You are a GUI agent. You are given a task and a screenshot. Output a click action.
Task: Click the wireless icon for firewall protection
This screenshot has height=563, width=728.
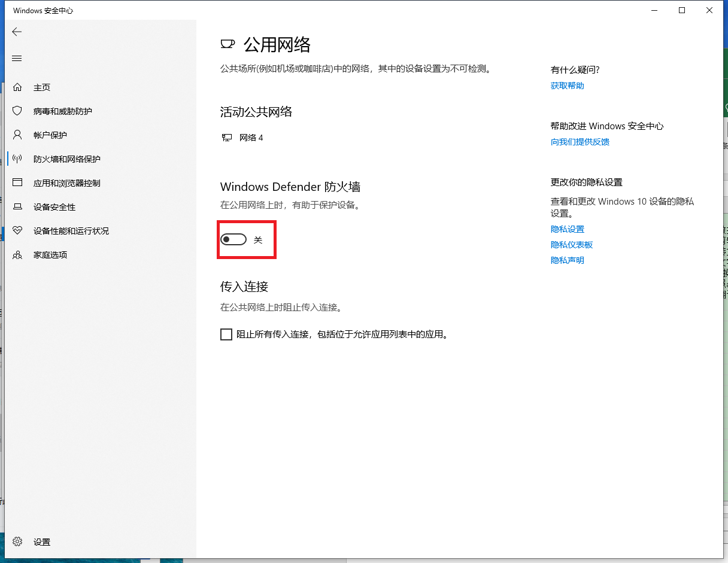[x=17, y=159]
